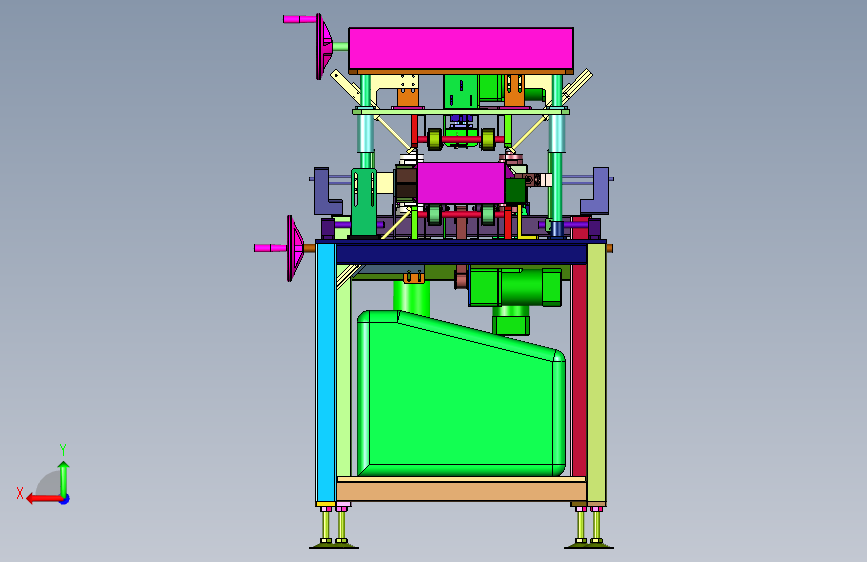
Task: Select the yellow-green outer right frame column
Action: [597, 373]
